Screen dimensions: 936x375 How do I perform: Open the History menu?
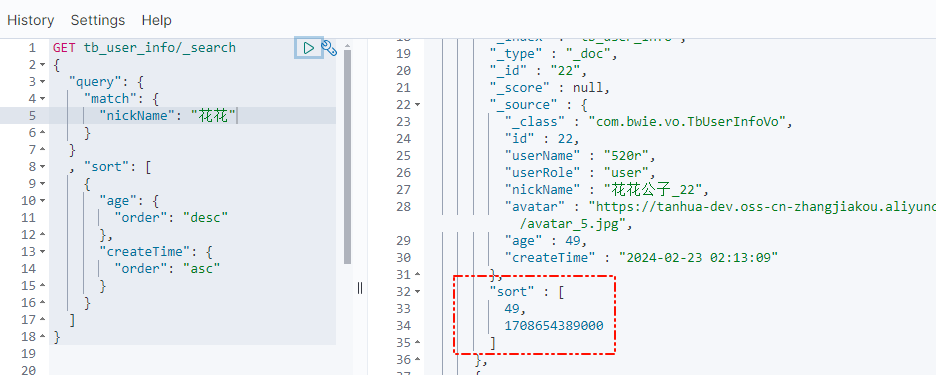pyautogui.click(x=30, y=20)
